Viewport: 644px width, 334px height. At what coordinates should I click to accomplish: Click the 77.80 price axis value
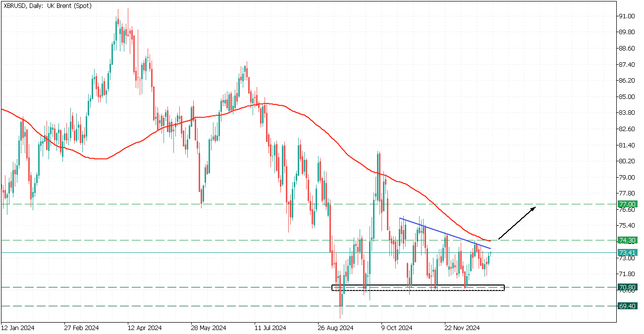pyautogui.click(x=627, y=193)
